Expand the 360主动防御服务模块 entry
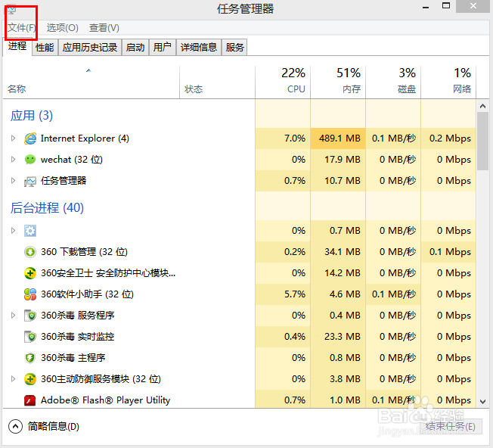This screenshot has width=493, height=448. (13, 379)
